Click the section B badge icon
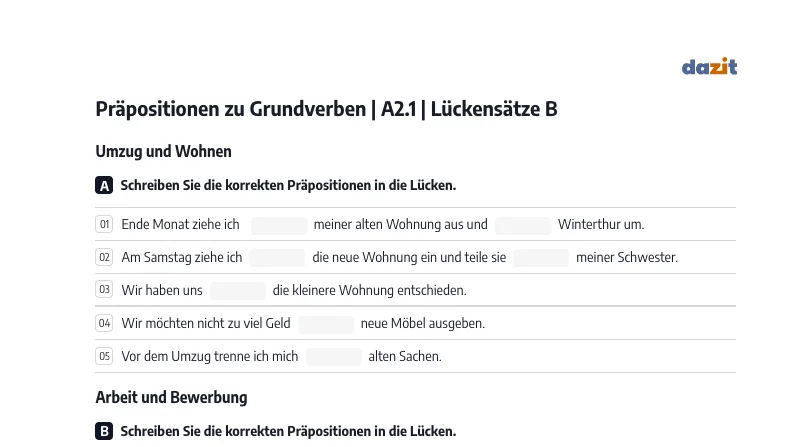794x447 pixels. pyautogui.click(x=104, y=431)
